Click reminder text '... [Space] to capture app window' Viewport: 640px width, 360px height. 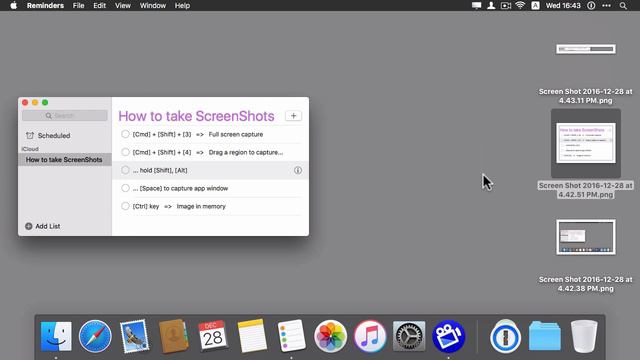[x=180, y=188]
